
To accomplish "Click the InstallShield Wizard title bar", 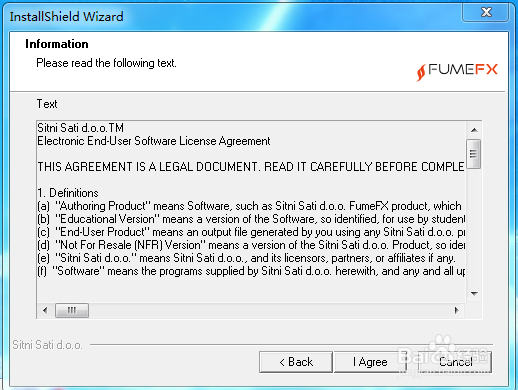I will pyautogui.click(x=233, y=16).
